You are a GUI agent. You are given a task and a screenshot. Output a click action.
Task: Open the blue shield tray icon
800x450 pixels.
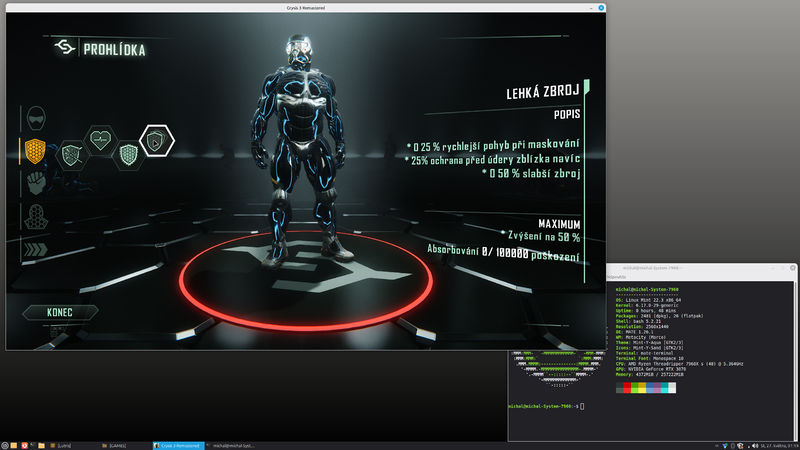tap(725, 446)
